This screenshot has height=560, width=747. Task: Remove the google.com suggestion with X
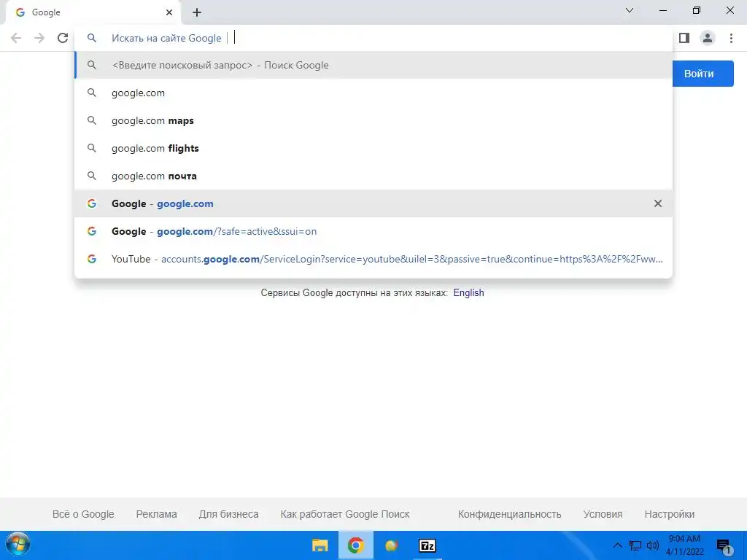click(x=658, y=203)
